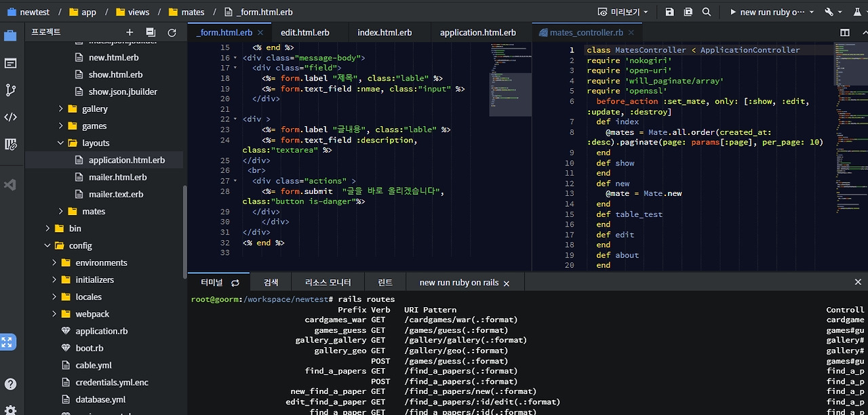Click the Save All files icon

pyautogui.click(x=688, y=12)
